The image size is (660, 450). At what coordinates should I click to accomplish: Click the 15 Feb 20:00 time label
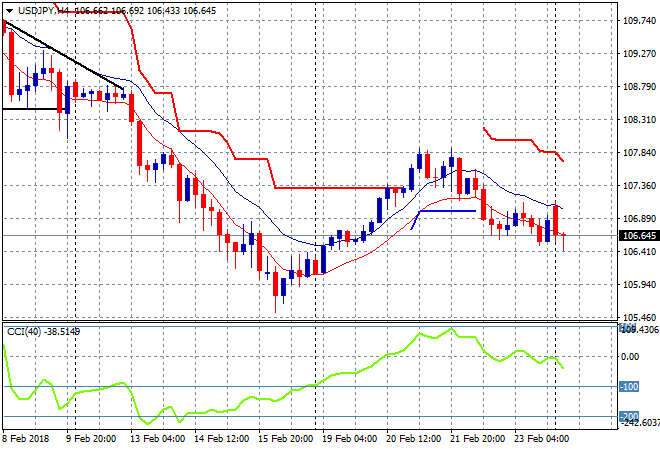(x=285, y=439)
